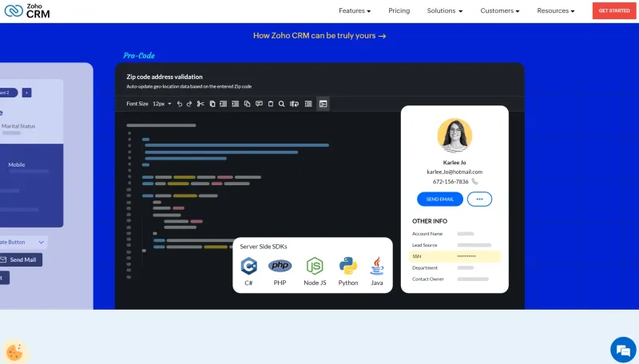The image size is (639, 364).
Task: Open the Button dropdown chevron in left panel
Action: [x=42, y=242]
